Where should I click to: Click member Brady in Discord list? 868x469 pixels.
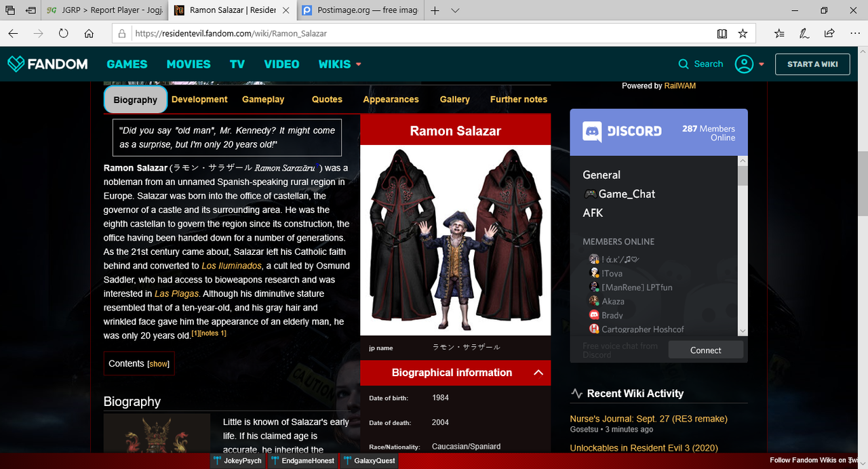[606, 315]
